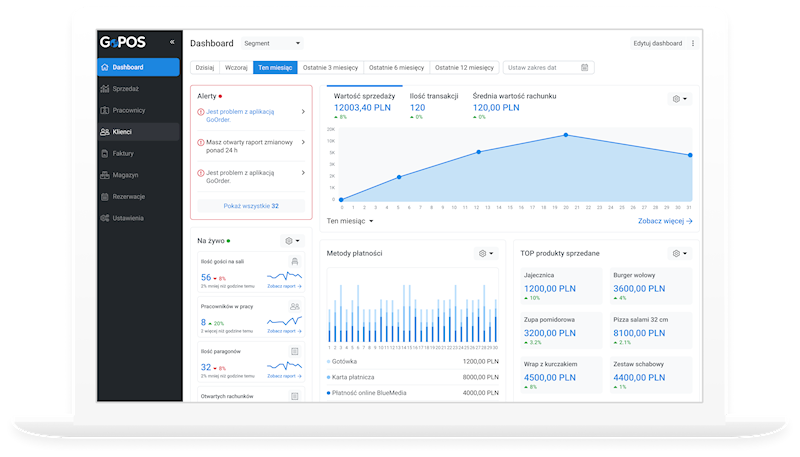800x457 pixels.
Task: Expand the Ten miesiąc dropdown under chart
Action: click(350, 221)
